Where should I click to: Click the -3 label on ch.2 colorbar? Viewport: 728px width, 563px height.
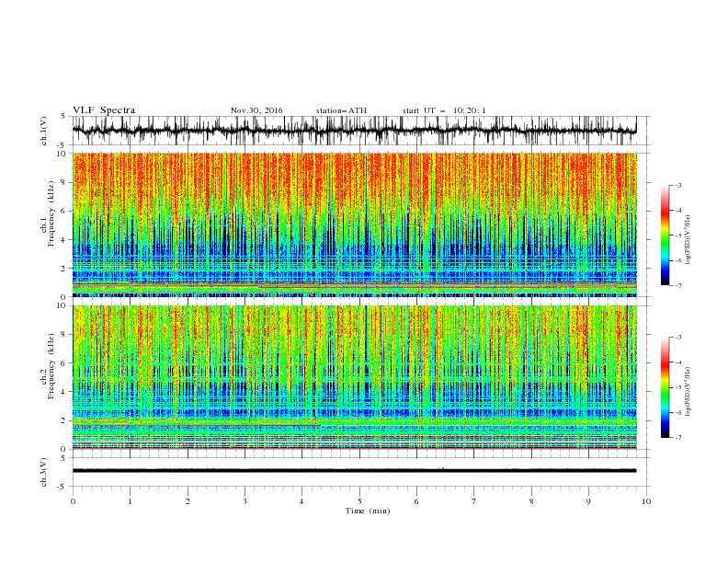(678, 338)
